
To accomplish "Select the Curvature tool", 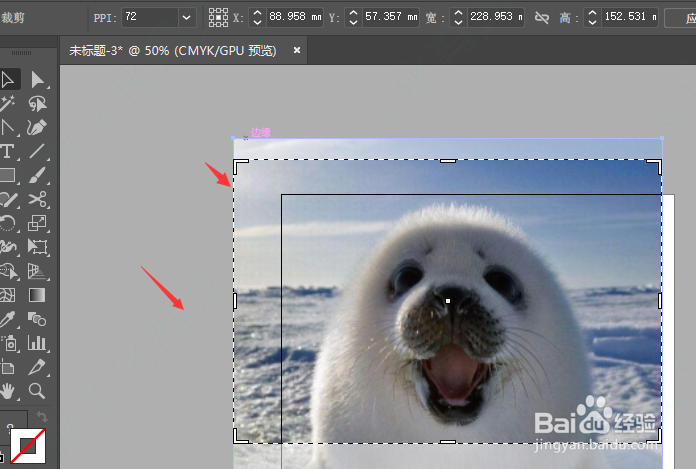I will 37,128.
